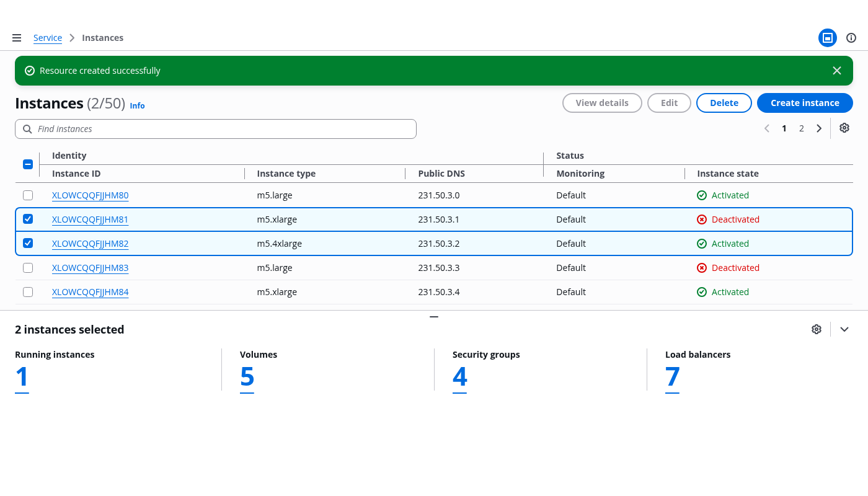Focus the Find instances search field
The width and height of the screenshot is (868, 496).
[216, 129]
